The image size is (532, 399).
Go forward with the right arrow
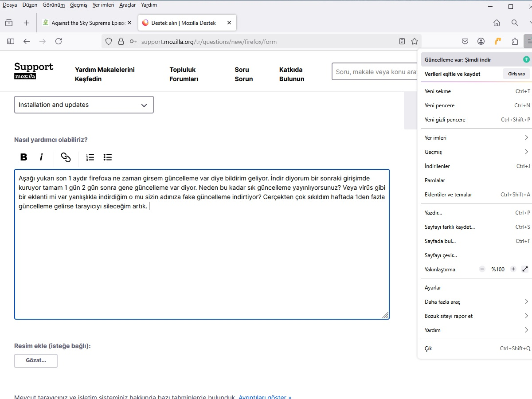click(x=43, y=41)
